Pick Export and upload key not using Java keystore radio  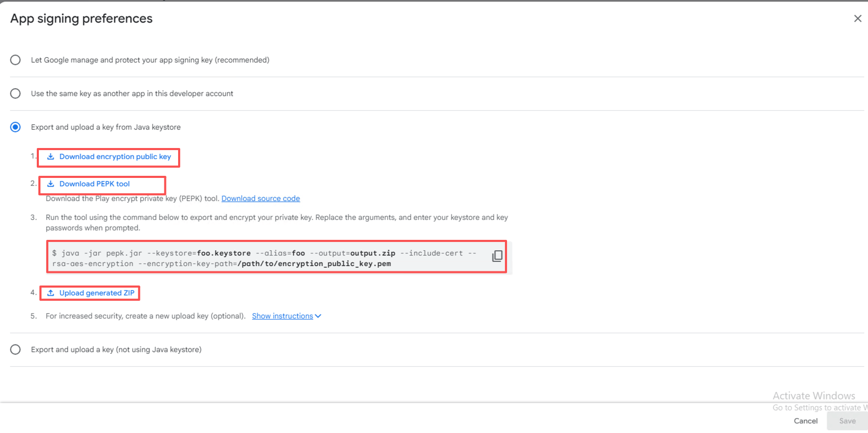tap(16, 350)
